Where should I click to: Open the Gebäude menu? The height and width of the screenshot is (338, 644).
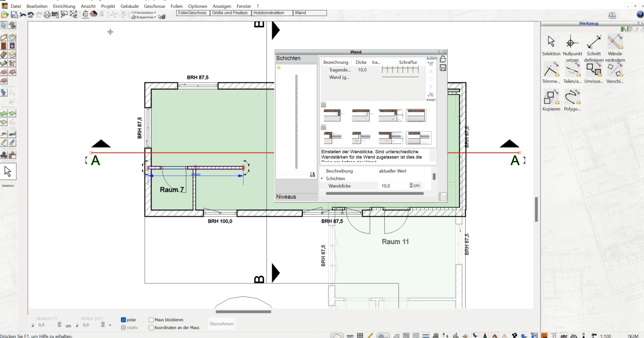[130, 6]
